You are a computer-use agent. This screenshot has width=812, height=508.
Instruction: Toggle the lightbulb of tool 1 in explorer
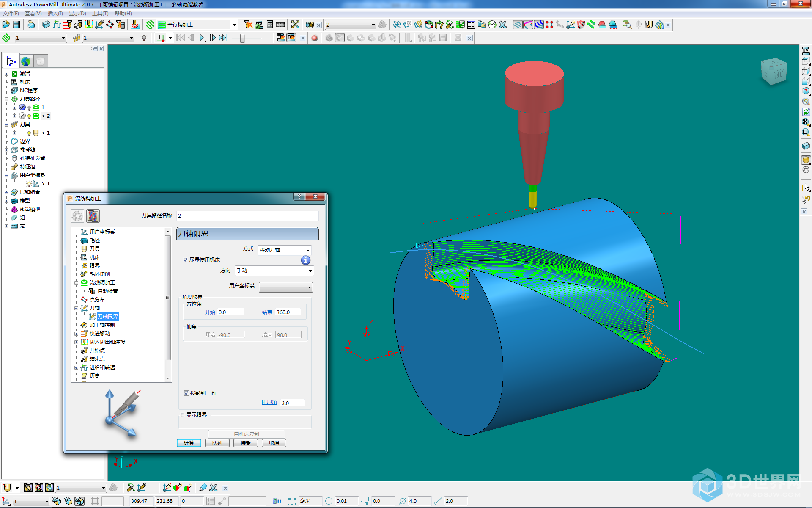[x=29, y=133]
